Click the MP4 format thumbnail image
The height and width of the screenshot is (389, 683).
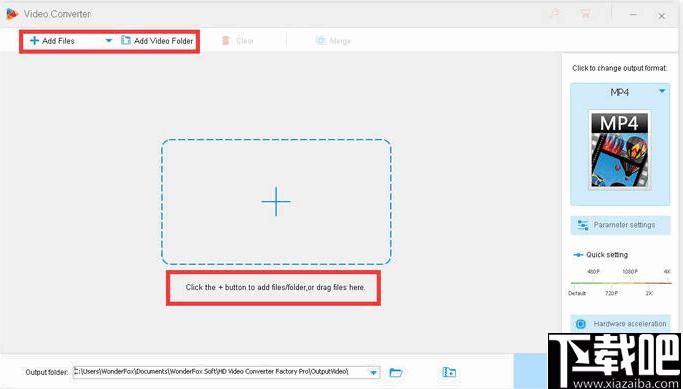(619, 150)
